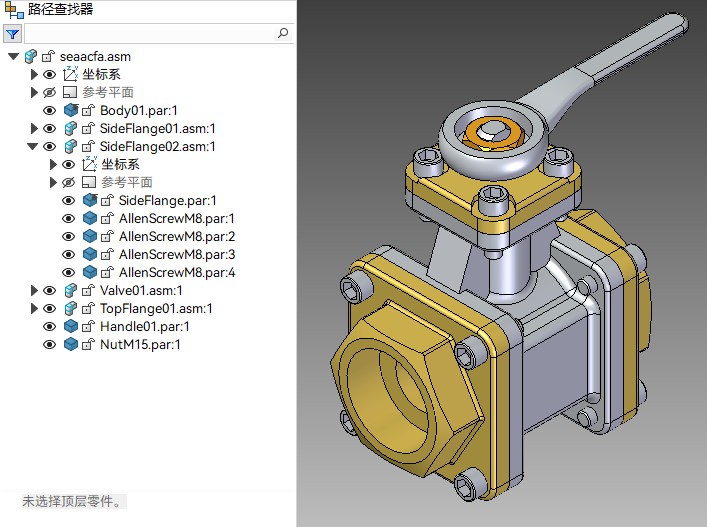Click the SideFlange02.asm:1 assembly icon
Screen dimensions: 707x527
point(71,147)
